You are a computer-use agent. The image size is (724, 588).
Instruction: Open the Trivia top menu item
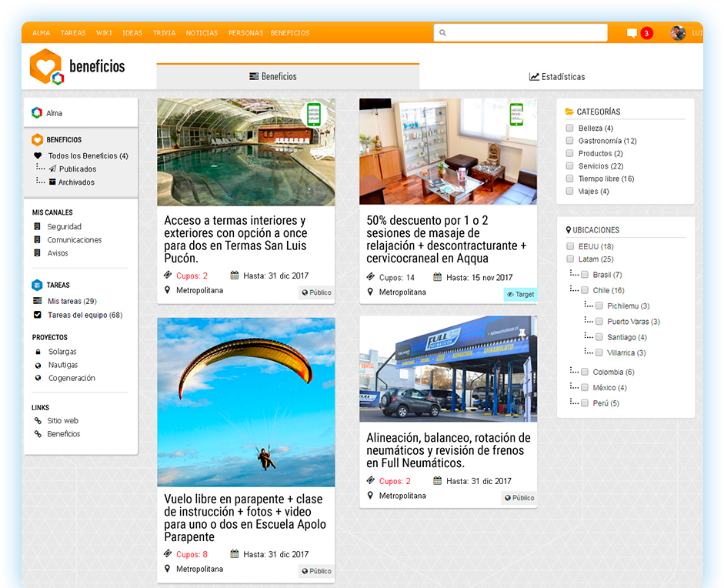point(165,33)
